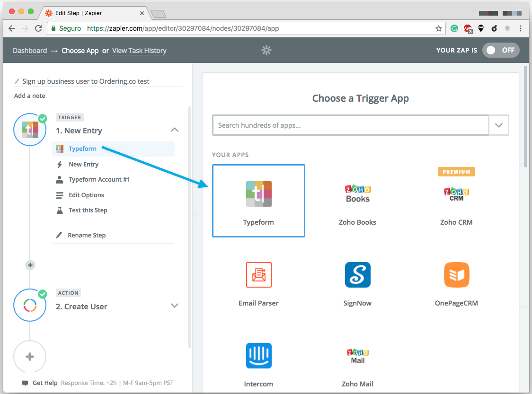Pick the Email Parser app icon
The width and height of the screenshot is (532, 394).
(x=258, y=275)
